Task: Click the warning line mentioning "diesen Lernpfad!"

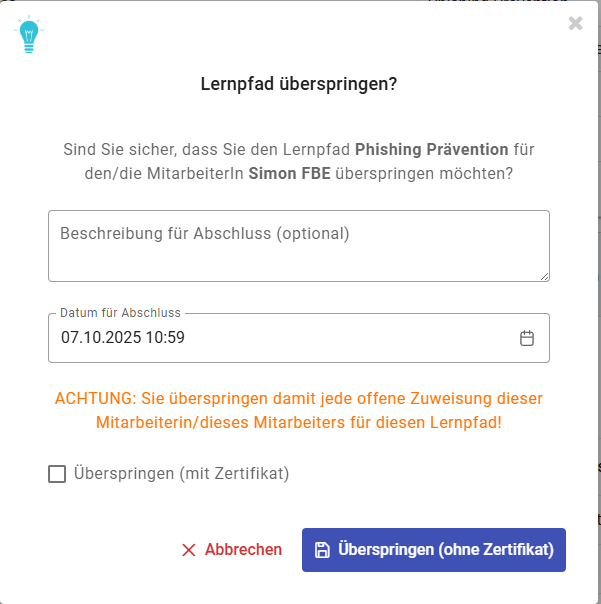Action: tap(299, 423)
